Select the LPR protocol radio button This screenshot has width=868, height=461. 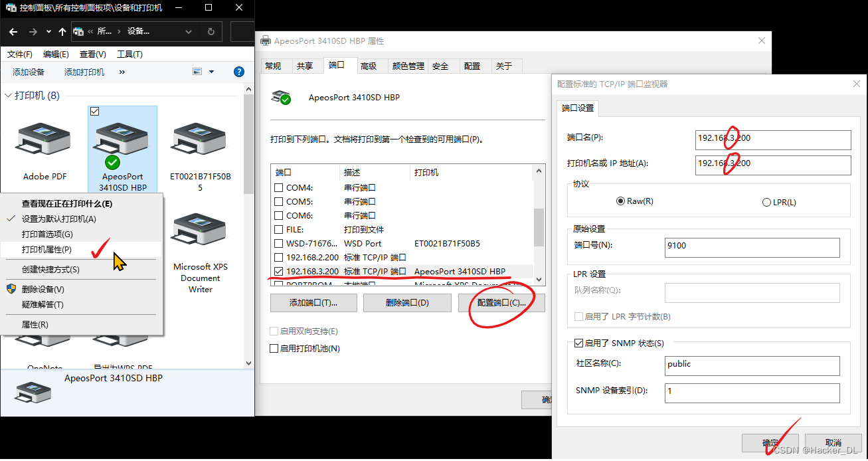767,202
